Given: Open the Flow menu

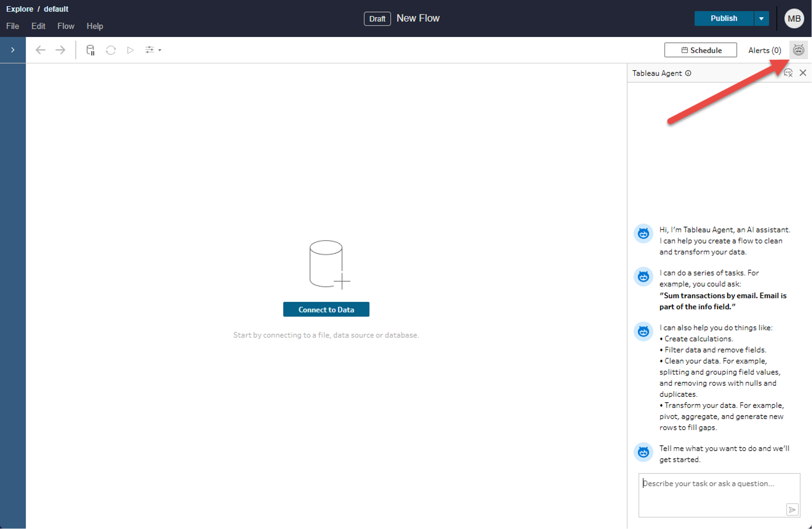Looking at the screenshot, I should pos(66,26).
